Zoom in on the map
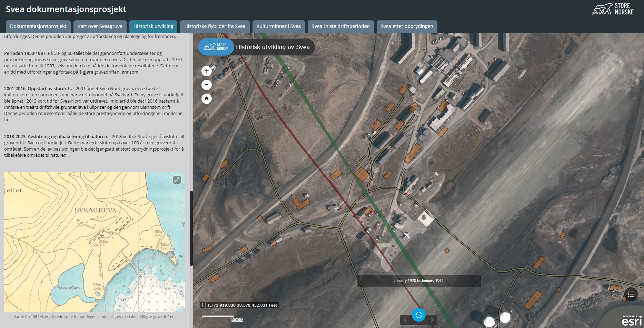This screenshot has width=644, height=328. 206,71
